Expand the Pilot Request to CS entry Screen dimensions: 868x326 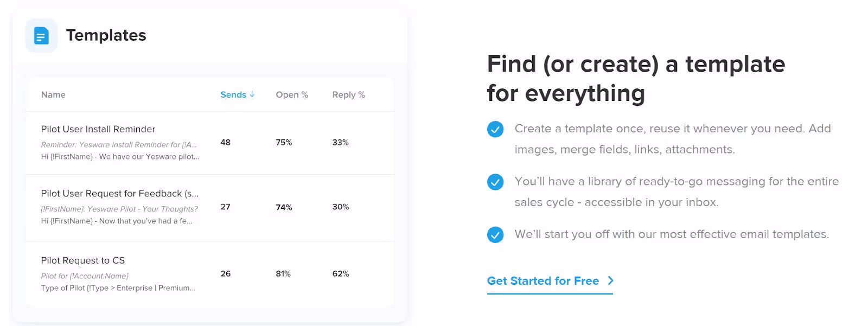point(83,260)
